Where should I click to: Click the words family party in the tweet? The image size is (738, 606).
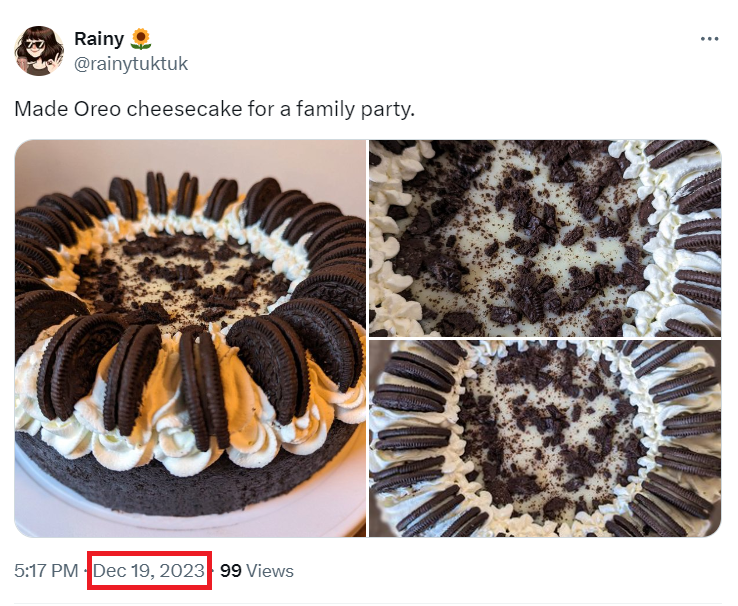[363, 108]
